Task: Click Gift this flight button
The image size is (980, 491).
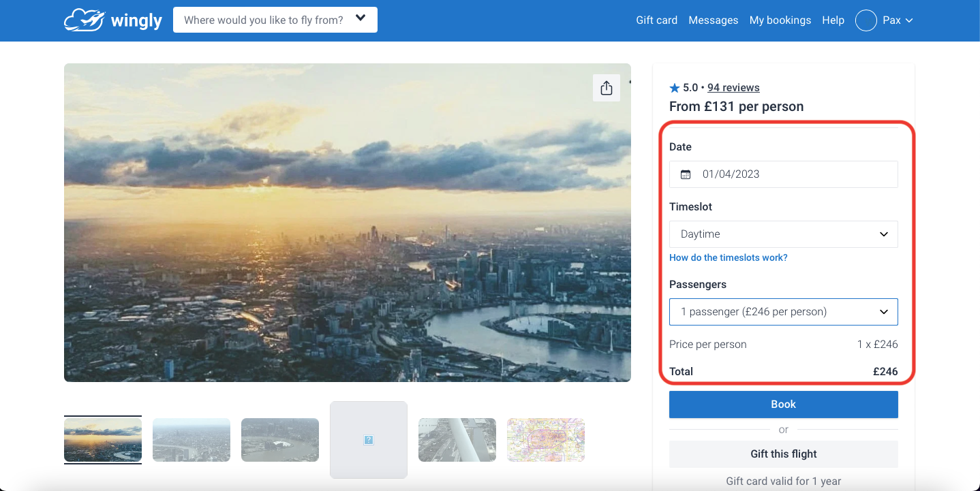Action: click(784, 454)
